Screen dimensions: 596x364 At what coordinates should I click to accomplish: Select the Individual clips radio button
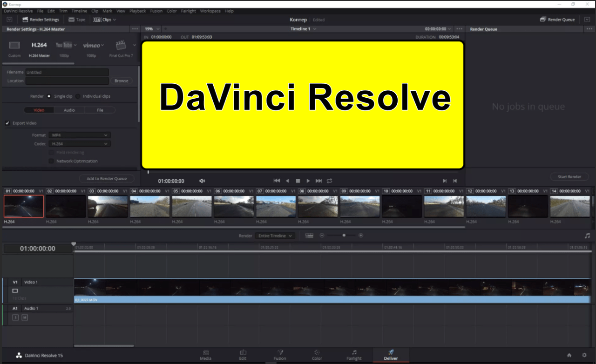click(78, 96)
